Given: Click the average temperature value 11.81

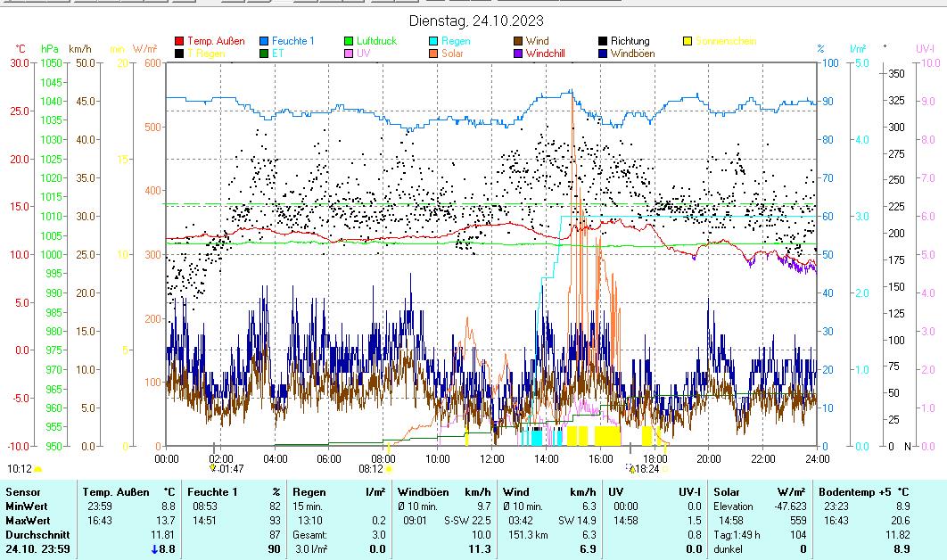Looking at the screenshot, I should [x=162, y=535].
